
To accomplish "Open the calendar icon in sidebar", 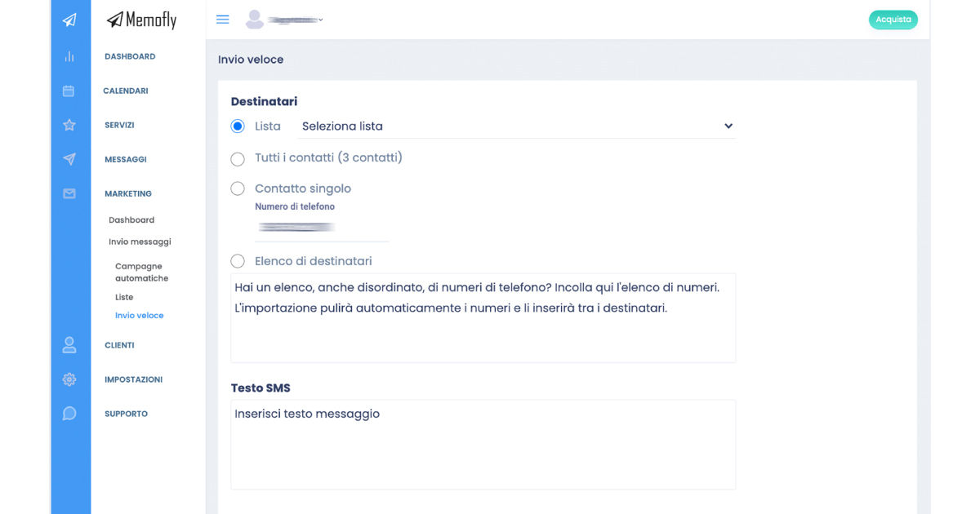I will click(69, 91).
